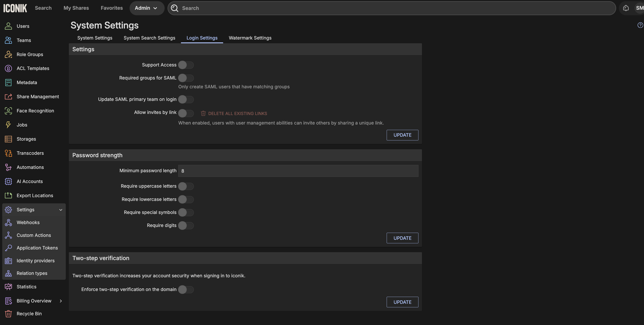Image resolution: width=644 pixels, height=325 pixels.
Task: Switch to Watermark Settings tab
Action: pos(250,38)
